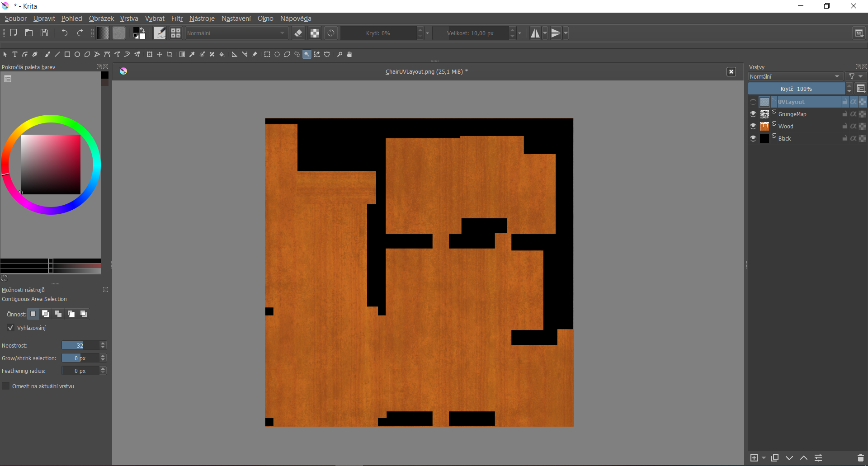Open the Upravit menu

(x=44, y=19)
